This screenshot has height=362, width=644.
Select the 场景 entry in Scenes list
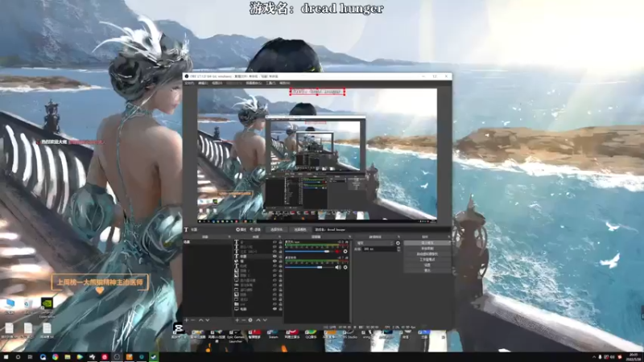pos(208,242)
